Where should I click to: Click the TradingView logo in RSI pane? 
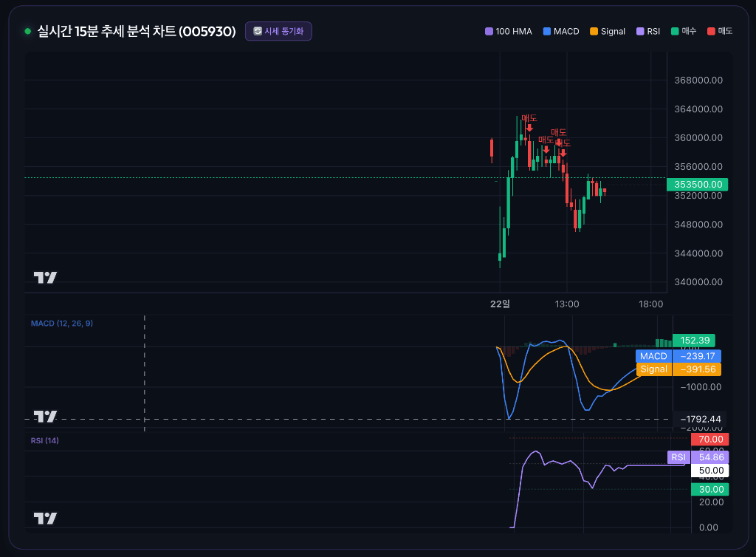[x=45, y=519]
